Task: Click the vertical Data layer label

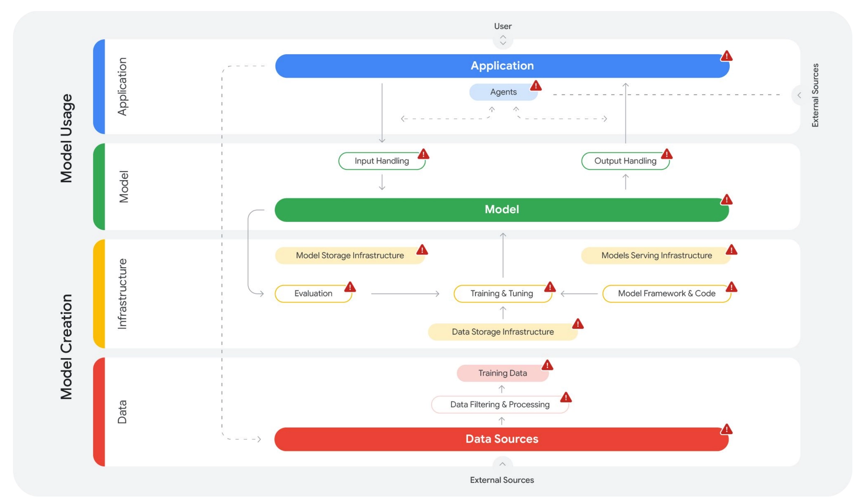Action: coord(122,412)
